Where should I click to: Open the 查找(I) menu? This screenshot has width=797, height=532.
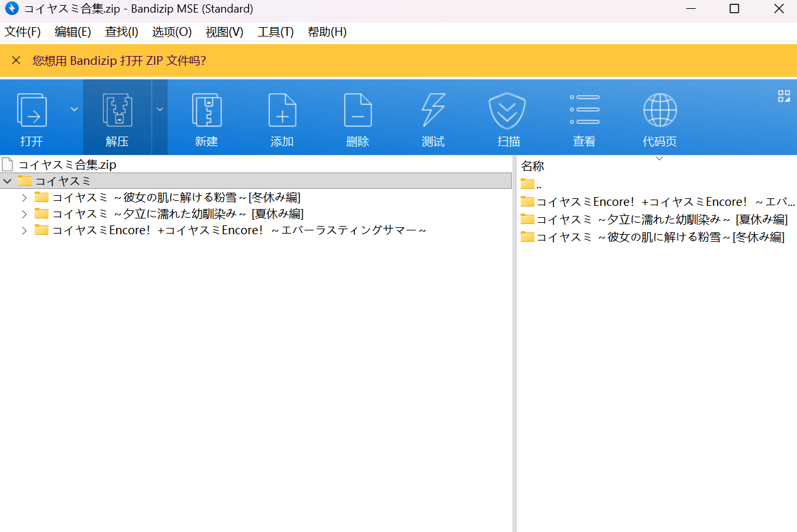point(122,32)
